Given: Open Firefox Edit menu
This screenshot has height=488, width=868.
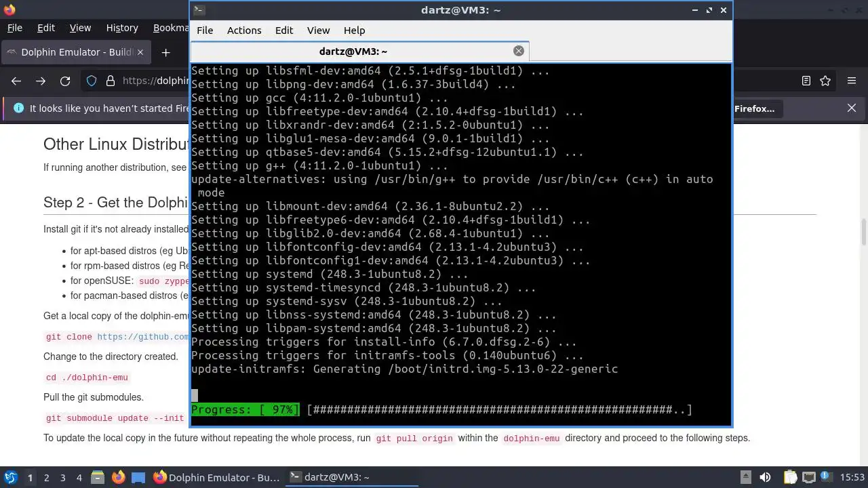Looking at the screenshot, I should point(46,28).
